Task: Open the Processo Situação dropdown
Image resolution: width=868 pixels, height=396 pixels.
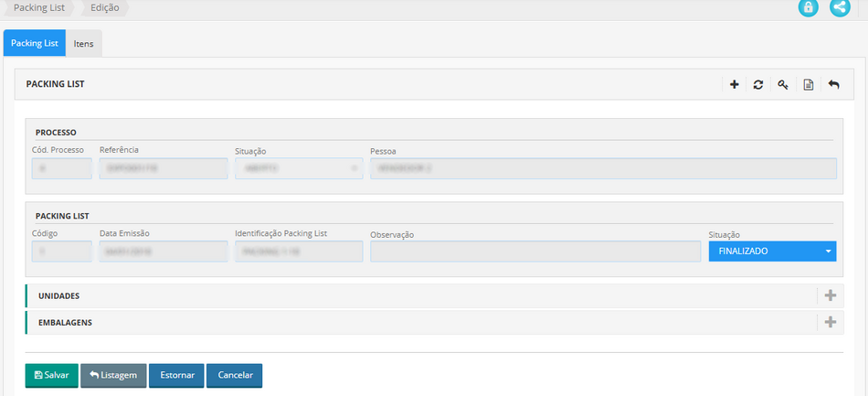Action: 299,169
